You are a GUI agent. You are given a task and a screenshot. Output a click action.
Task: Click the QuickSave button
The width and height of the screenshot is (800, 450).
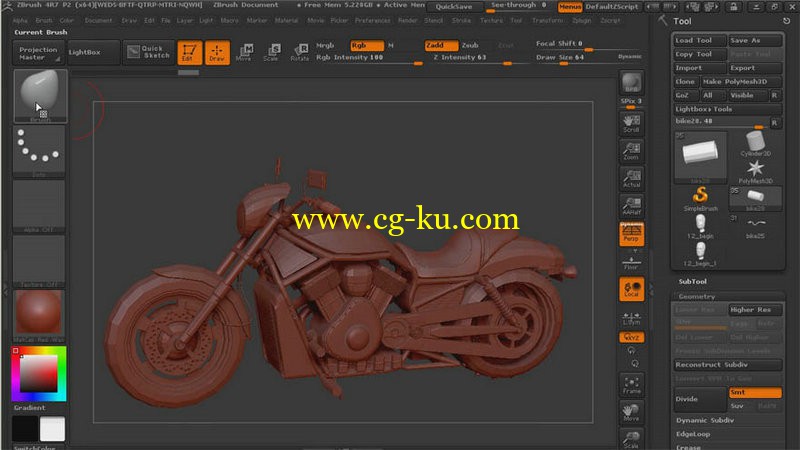(x=454, y=7)
